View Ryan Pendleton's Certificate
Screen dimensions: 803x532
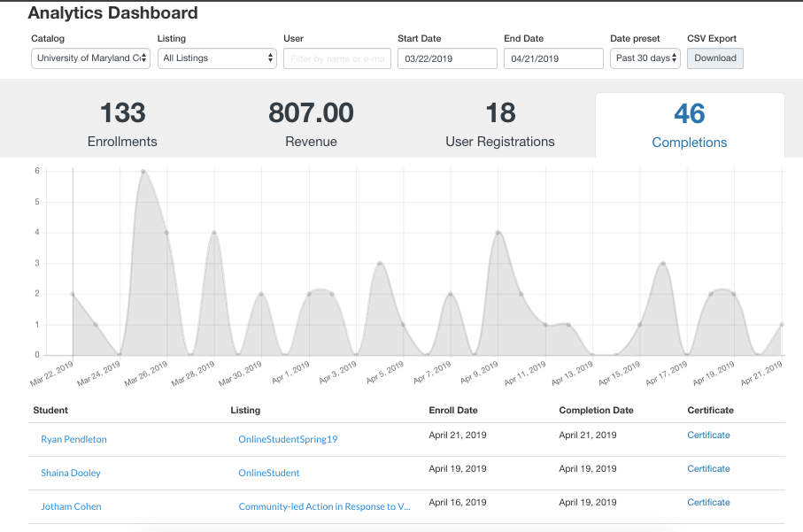(708, 435)
